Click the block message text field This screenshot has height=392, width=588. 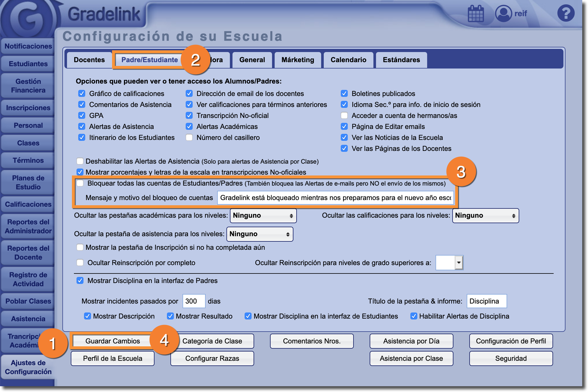pyautogui.click(x=335, y=198)
